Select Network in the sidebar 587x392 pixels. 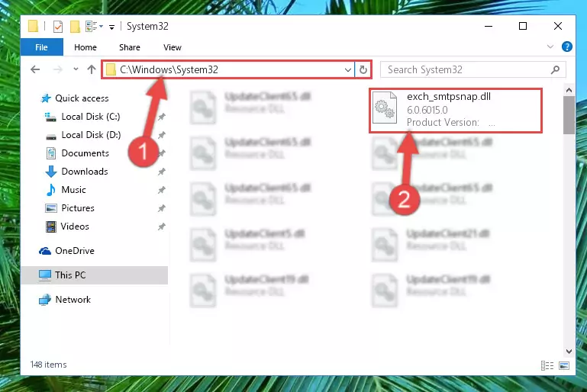(64, 300)
